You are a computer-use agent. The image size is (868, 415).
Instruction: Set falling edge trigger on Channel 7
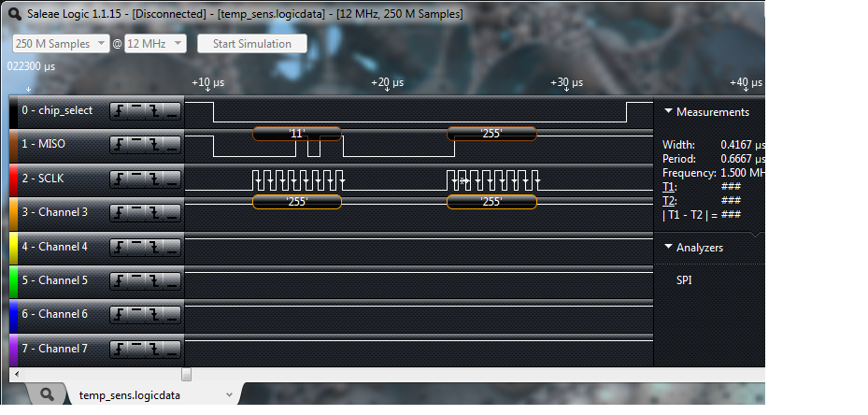tap(154, 349)
